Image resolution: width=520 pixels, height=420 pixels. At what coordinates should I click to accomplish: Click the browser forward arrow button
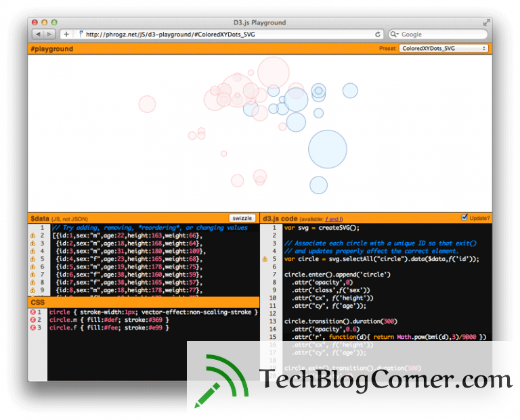(49, 34)
